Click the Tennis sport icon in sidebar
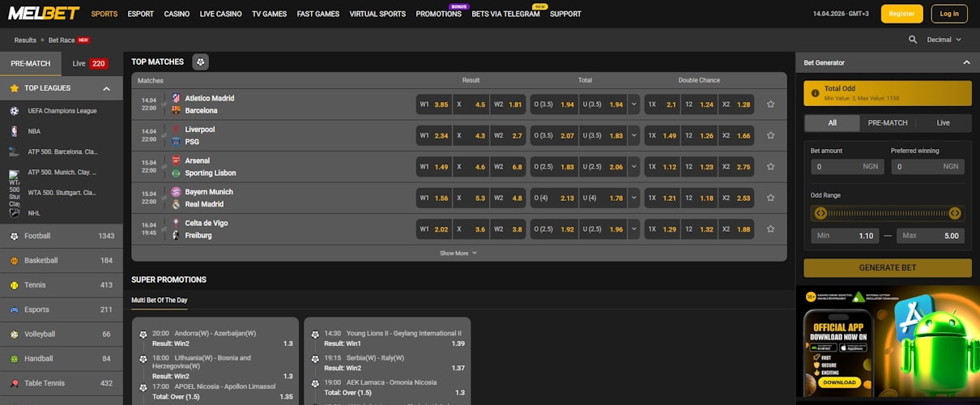The width and height of the screenshot is (980, 405). 15,285
